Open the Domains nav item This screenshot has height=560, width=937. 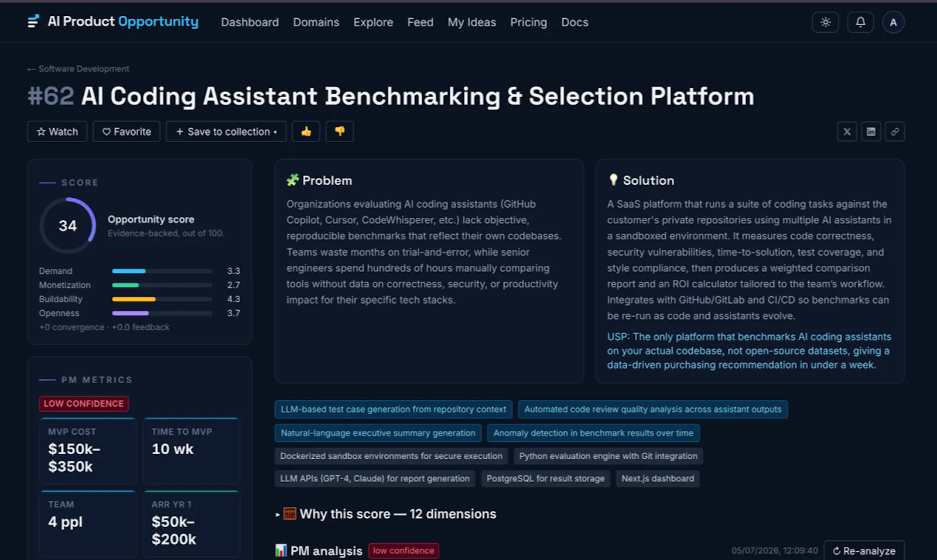tap(316, 22)
